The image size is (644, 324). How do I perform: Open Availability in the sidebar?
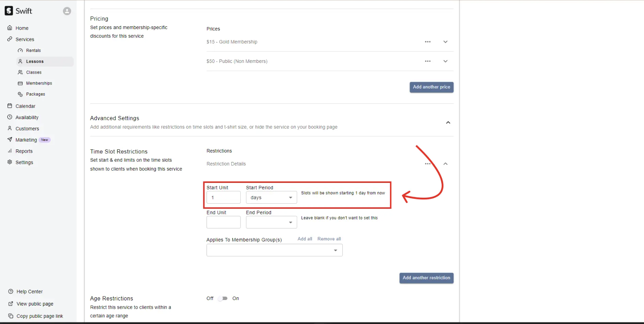click(x=27, y=117)
